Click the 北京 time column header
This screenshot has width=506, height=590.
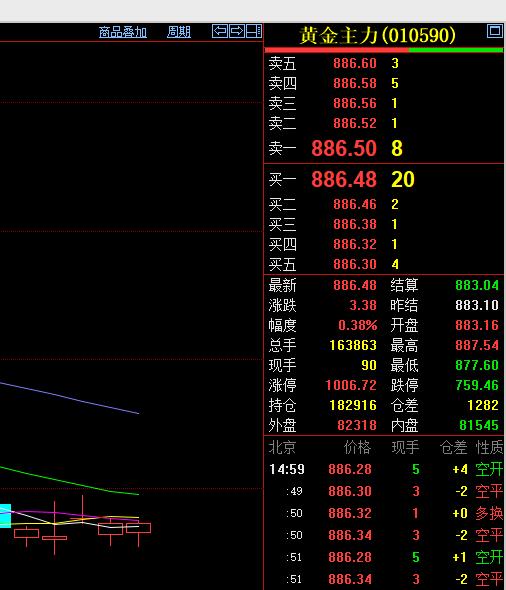282,447
